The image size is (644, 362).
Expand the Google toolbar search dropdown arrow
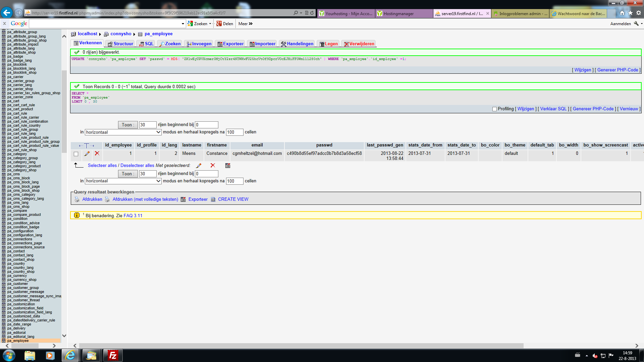(x=183, y=24)
